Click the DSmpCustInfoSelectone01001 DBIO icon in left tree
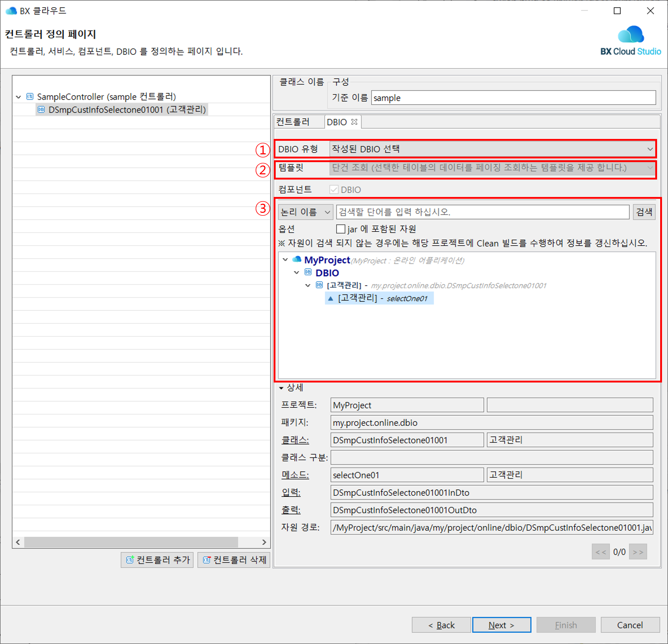Viewport: 668px width, 644px height. (x=41, y=109)
